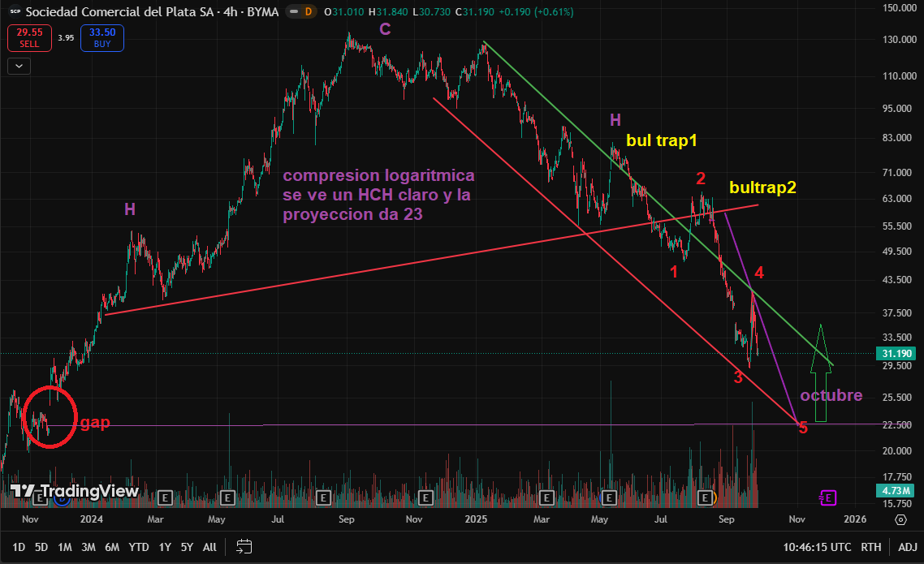Click the 4.73M volume axis label

pos(897,490)
